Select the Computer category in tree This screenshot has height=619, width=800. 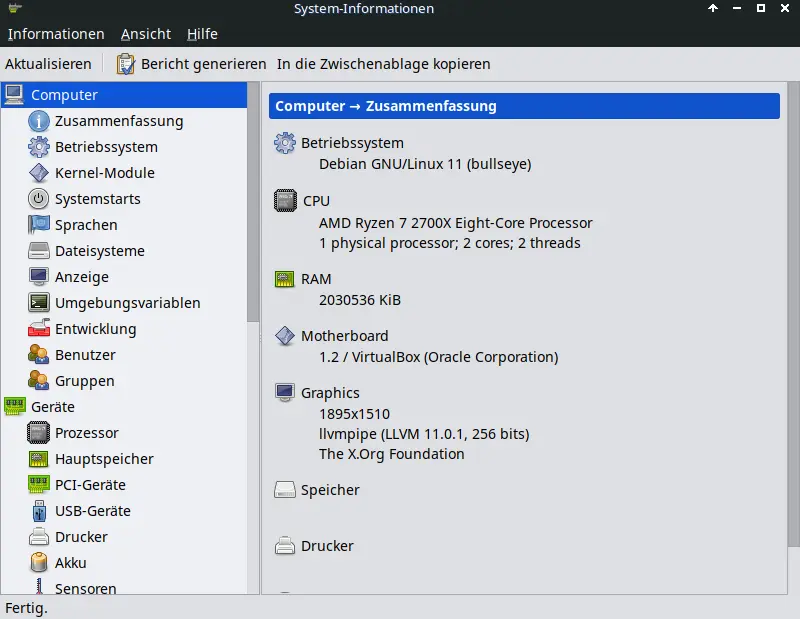point(64,95)
